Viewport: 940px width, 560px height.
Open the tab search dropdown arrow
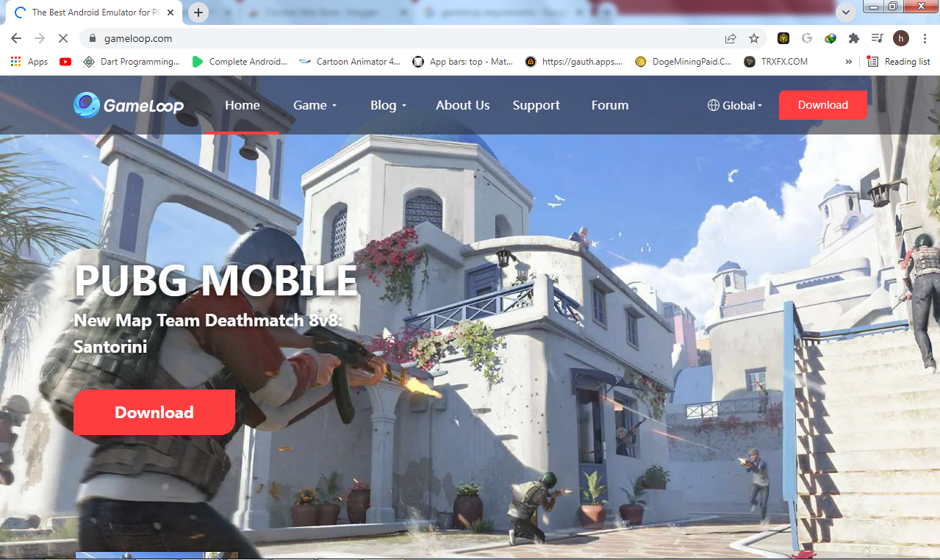click(x=847, y=12)
